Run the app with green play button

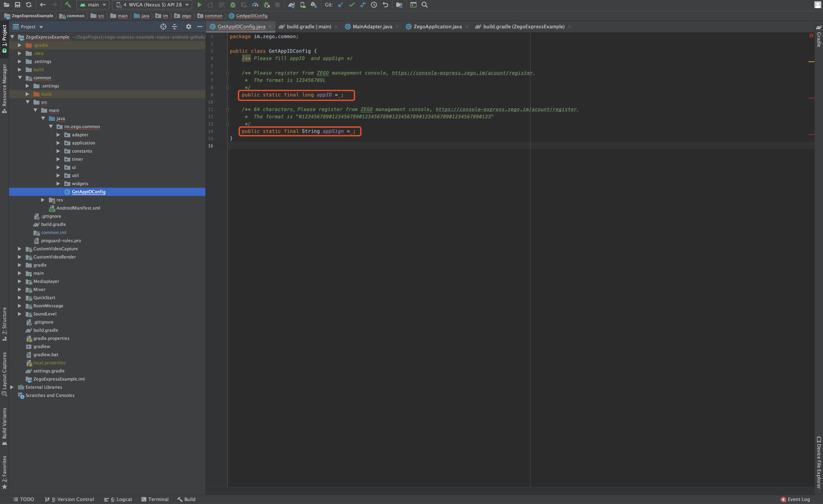click(199, 5)
